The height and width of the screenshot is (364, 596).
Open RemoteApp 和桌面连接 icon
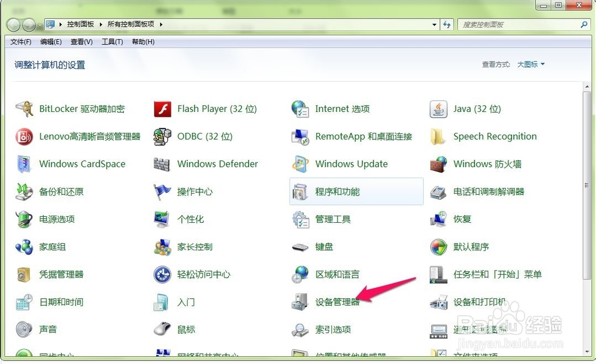point(300,137)
